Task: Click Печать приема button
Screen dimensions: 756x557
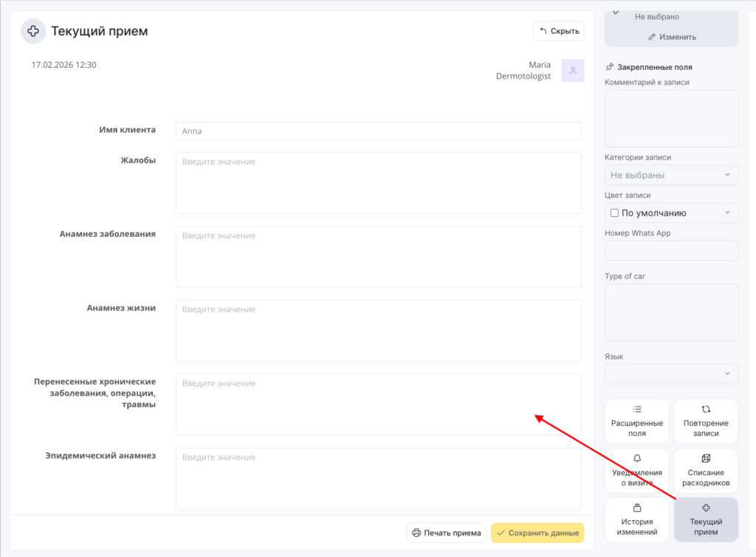Action: tap(447, 533)
